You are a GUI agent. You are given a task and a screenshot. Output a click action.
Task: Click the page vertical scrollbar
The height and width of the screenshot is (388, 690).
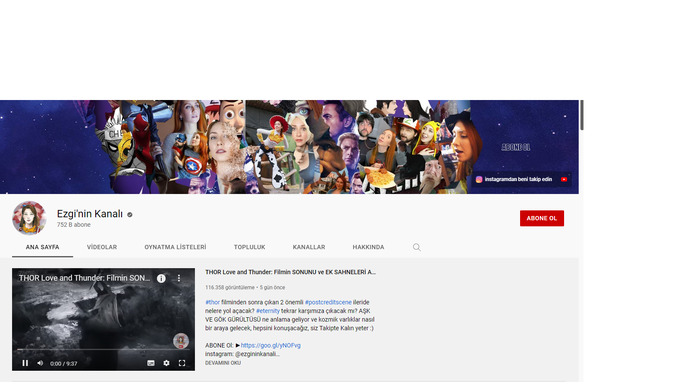pyautogui.click(x=582, y=115)
